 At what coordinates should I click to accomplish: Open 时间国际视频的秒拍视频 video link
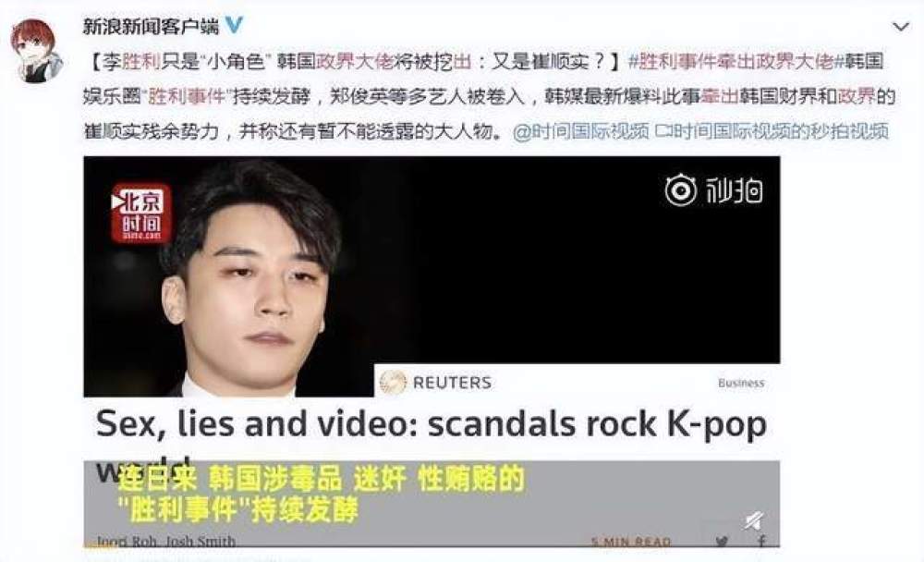click(772, 131)
